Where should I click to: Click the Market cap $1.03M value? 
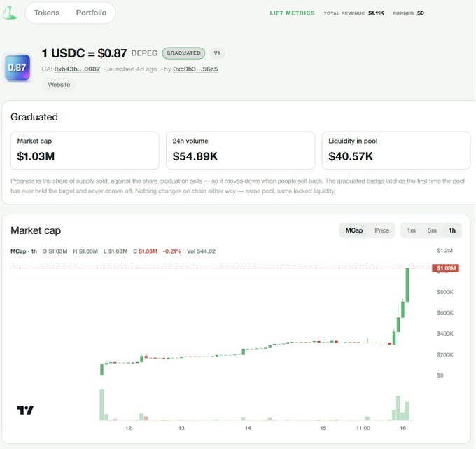click(x=36, y=156)
